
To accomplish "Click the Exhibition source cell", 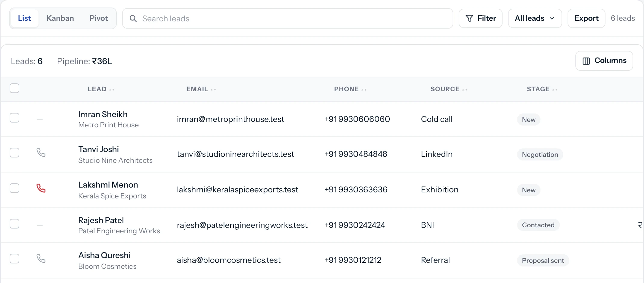I will click(x=440, y=190).
